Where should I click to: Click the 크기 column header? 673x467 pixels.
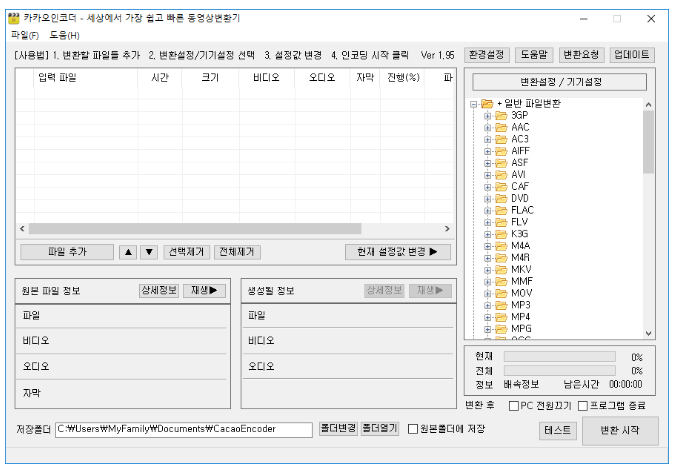point(210,78)
